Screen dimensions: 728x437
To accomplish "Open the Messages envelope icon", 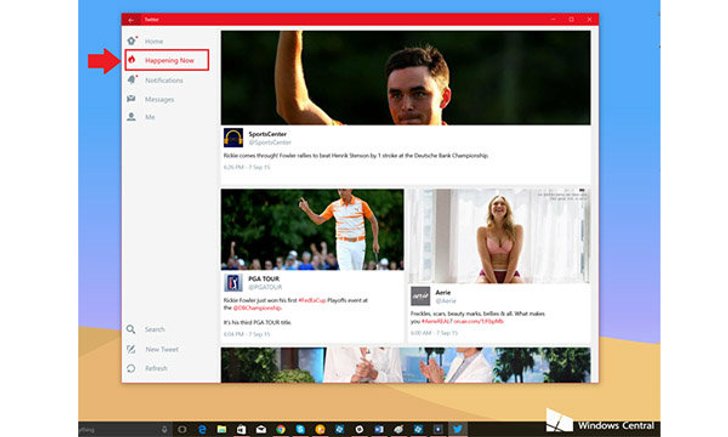I will tap(131, 98).
